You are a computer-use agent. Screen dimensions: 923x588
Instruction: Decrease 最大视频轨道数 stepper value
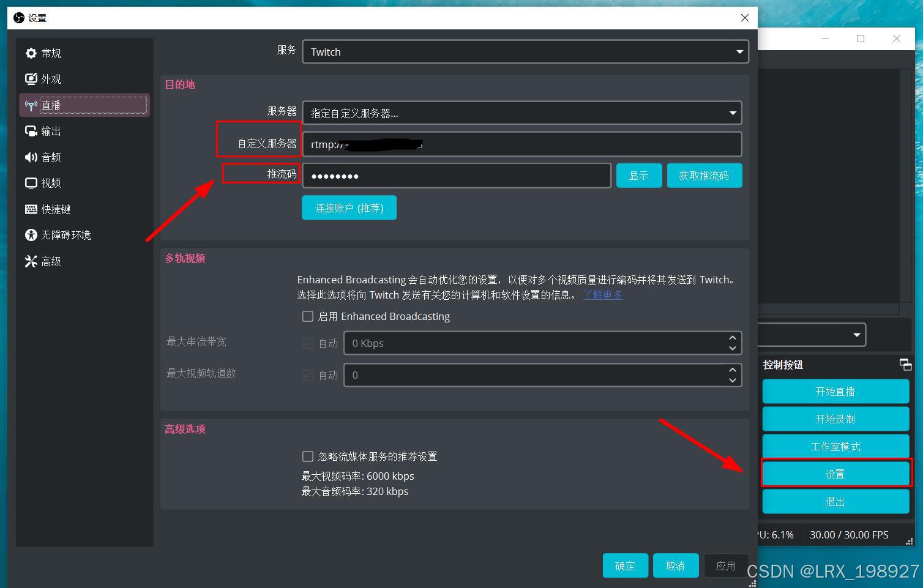click(x=733, y=380)
